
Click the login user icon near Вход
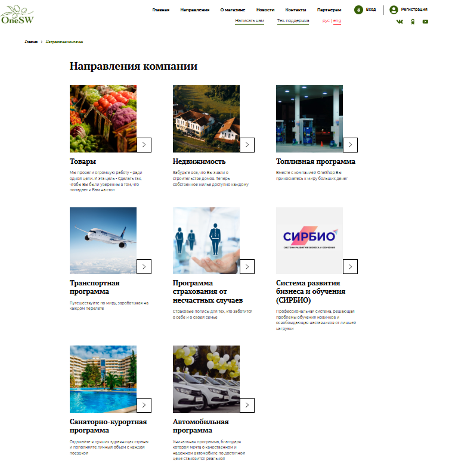tap(358, 10)
